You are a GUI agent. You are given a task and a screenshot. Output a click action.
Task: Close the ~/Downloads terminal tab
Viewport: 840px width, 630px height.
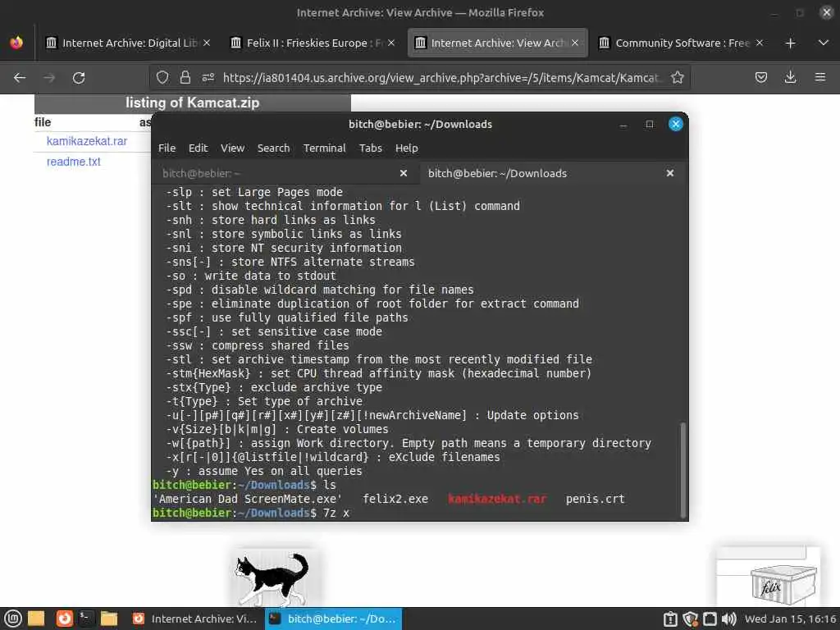(669, 173)
